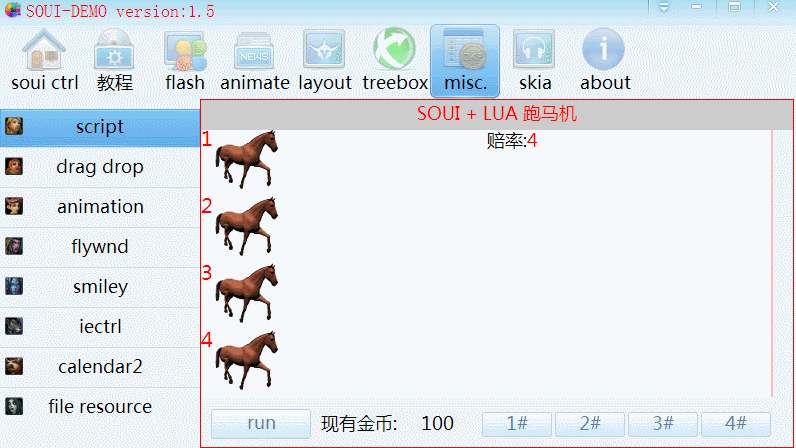
Task: Click the 现有金币 label
Action: coord(359,424)
